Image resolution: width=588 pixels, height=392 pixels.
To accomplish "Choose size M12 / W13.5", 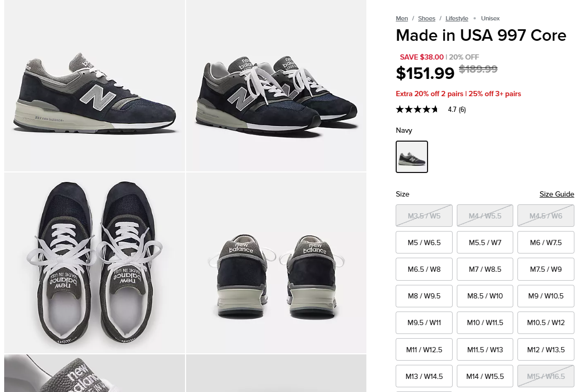I will (546, 350).
